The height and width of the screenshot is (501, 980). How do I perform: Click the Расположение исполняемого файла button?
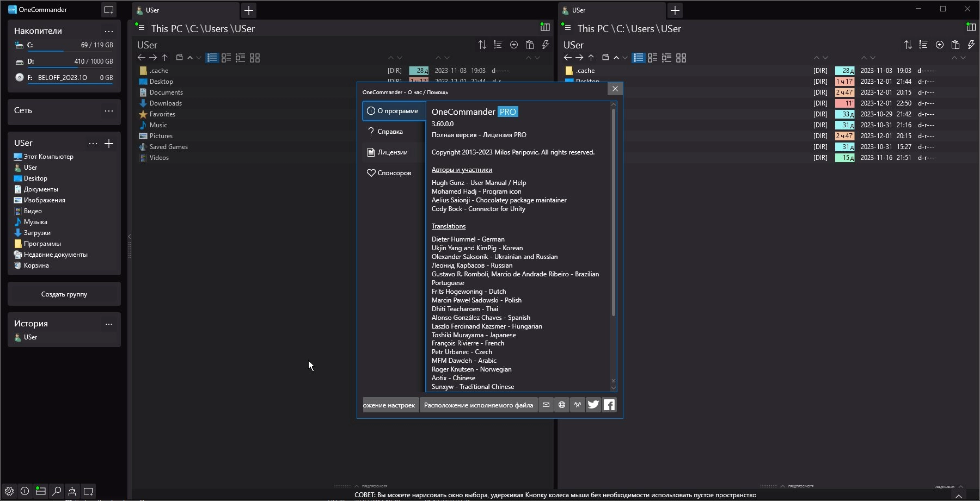pos(478,405)
